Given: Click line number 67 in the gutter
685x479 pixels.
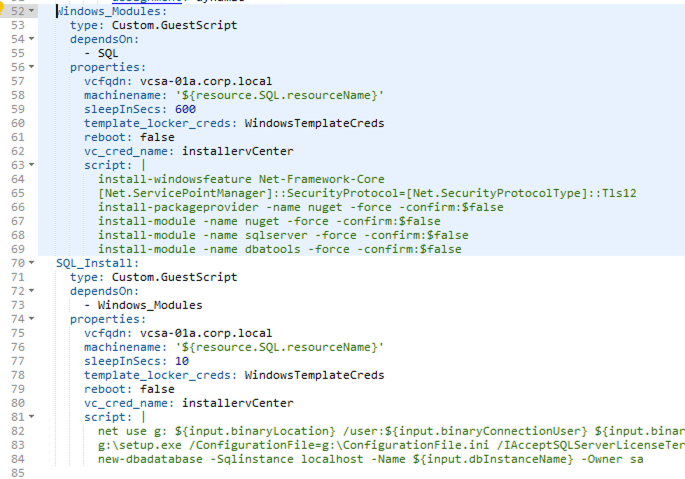Looking at the screenshot, I should [17, 221].
